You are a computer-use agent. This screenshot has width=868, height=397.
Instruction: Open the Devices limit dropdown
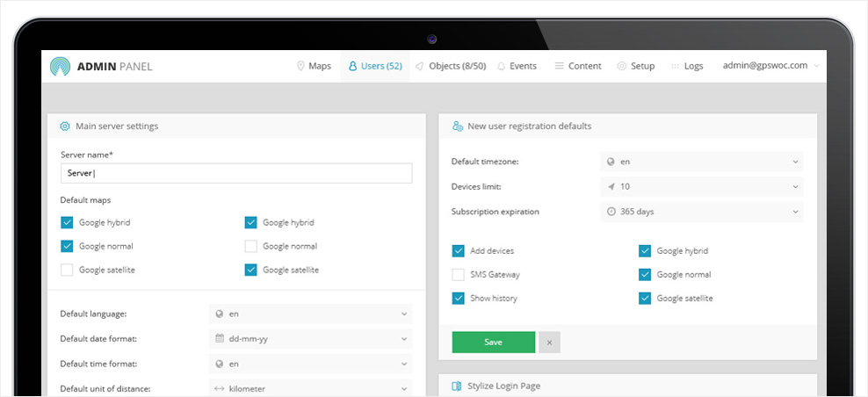point(702,186)
